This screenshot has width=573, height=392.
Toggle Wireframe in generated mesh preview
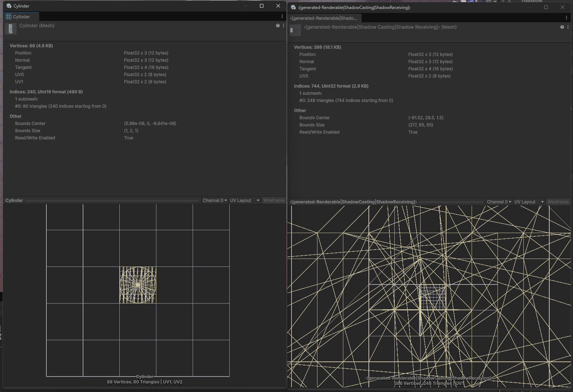558,202
